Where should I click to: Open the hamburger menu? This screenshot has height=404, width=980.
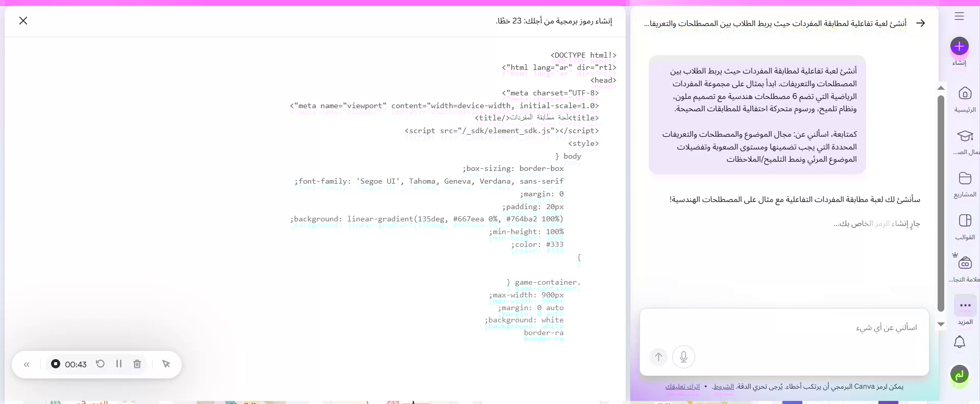click(x=960, y=16)
